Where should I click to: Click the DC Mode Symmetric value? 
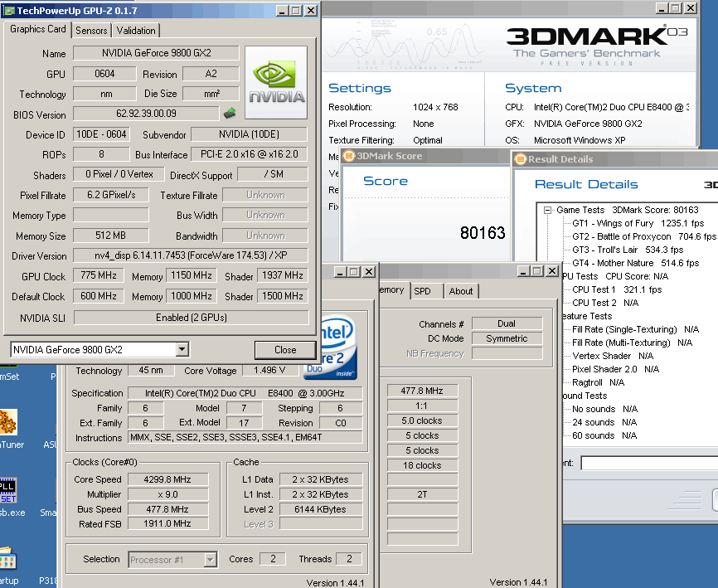click(x=507, y=339)
